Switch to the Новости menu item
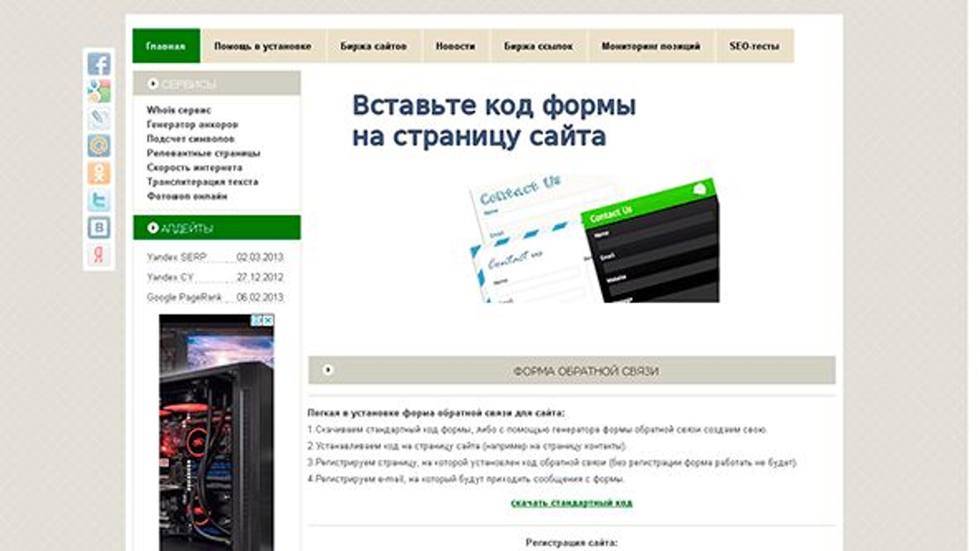The width and height of the screenshot is (980, 551). point(455,46)
